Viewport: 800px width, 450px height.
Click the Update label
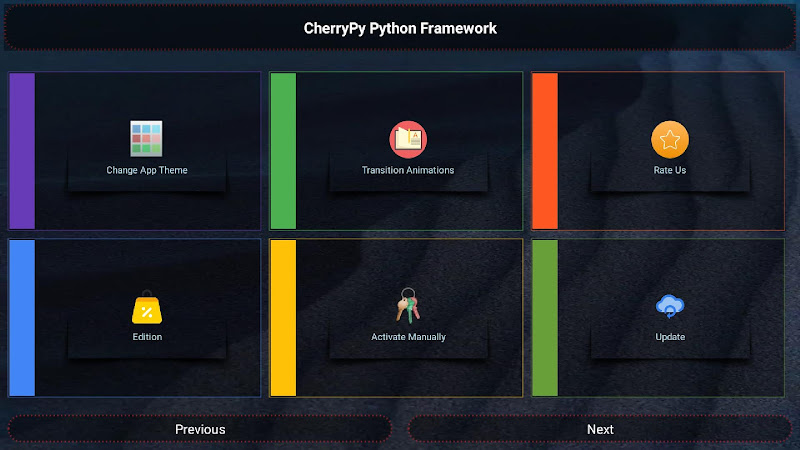click(670, 337)
